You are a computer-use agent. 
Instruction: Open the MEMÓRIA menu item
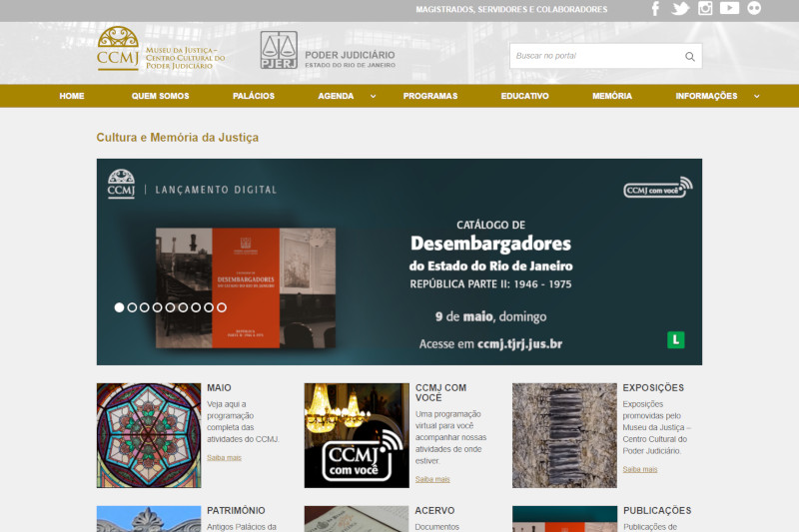(x=612, y=96)
